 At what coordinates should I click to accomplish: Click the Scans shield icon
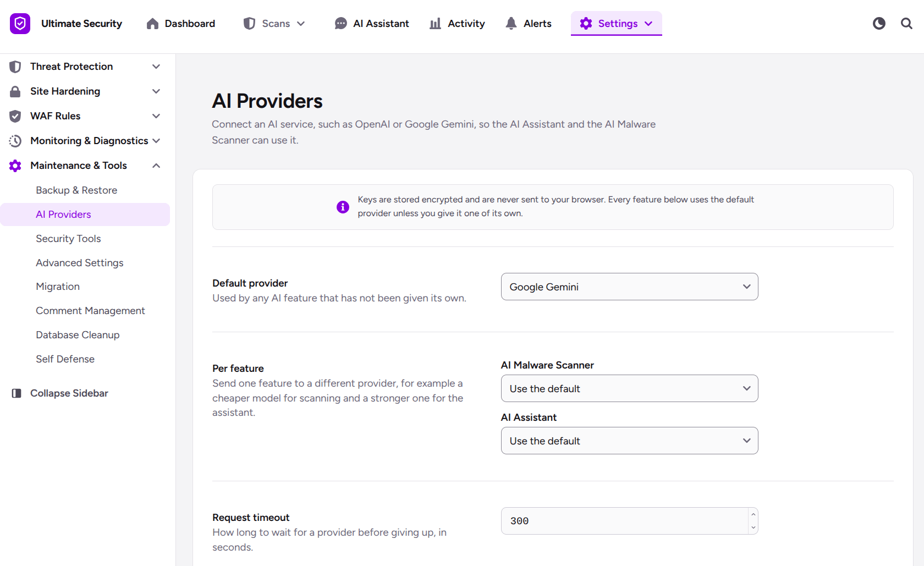click(x=249, y=24)
